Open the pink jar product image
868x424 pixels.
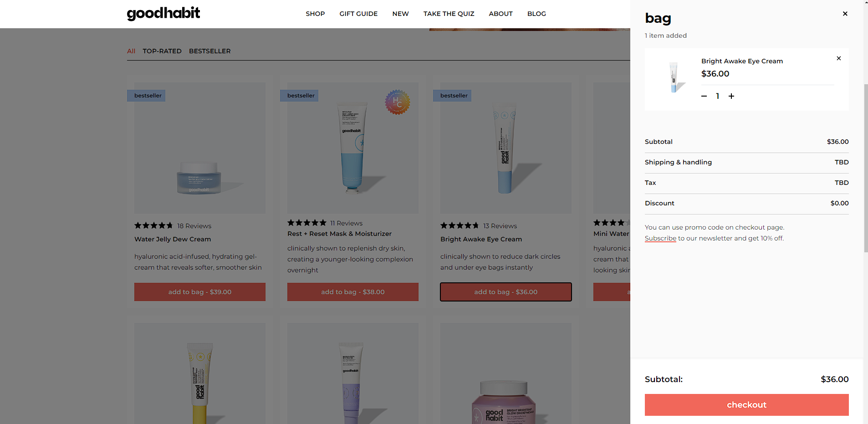506,373
